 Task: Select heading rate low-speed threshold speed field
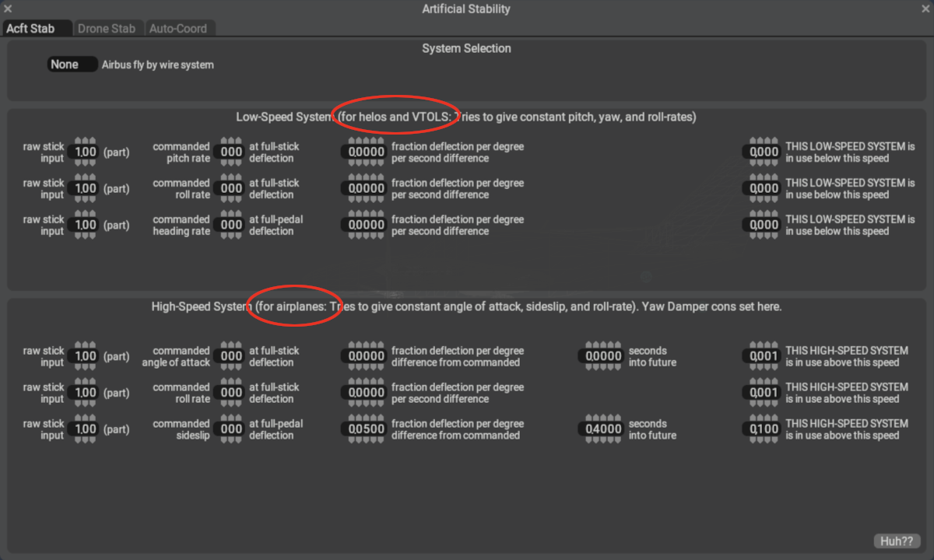[x=763, y=226]
